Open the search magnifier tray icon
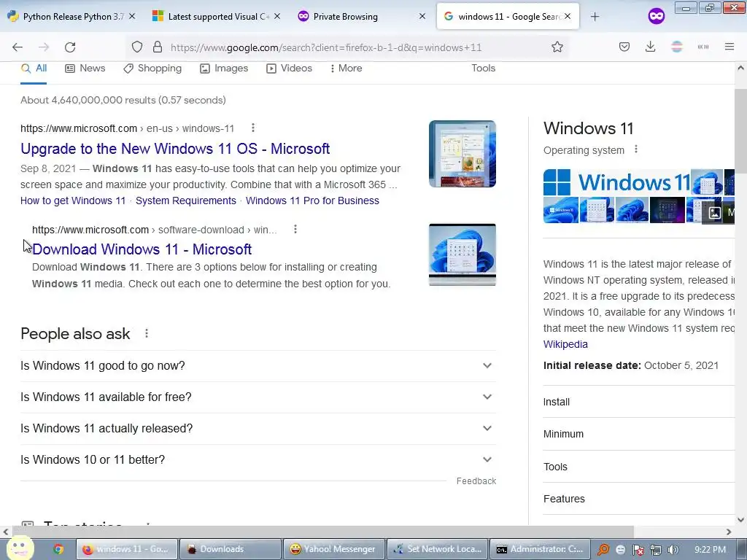 coord(603,550)
